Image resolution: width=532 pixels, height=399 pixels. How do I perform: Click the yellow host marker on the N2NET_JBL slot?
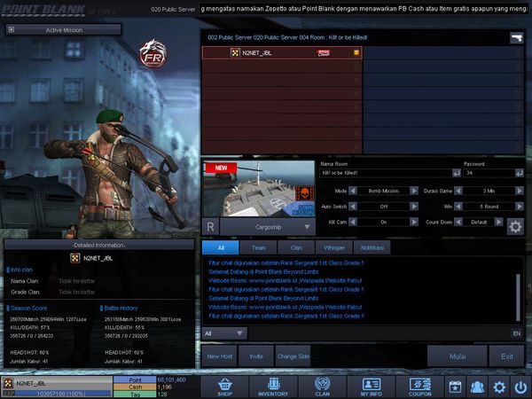point(356,52)
